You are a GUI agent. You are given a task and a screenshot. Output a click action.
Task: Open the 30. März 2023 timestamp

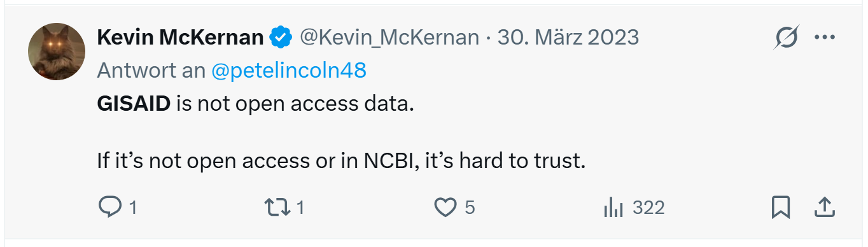(568, 38)
